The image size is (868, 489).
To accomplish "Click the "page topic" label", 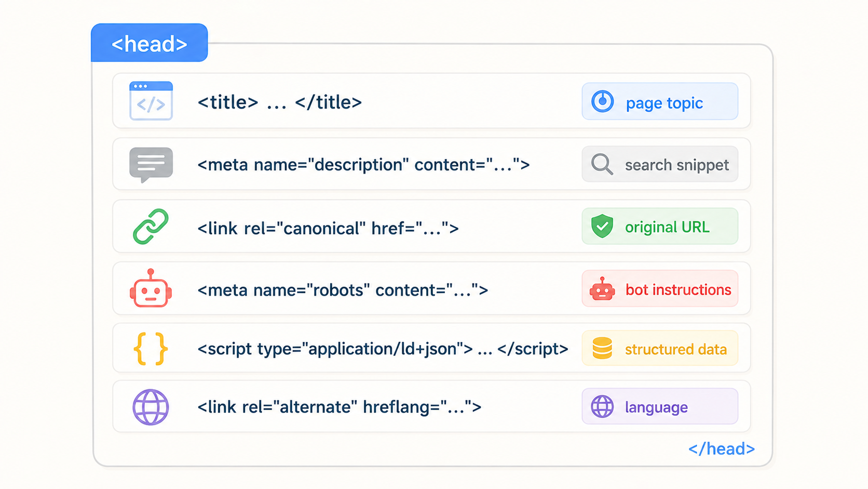I will 664,103.
